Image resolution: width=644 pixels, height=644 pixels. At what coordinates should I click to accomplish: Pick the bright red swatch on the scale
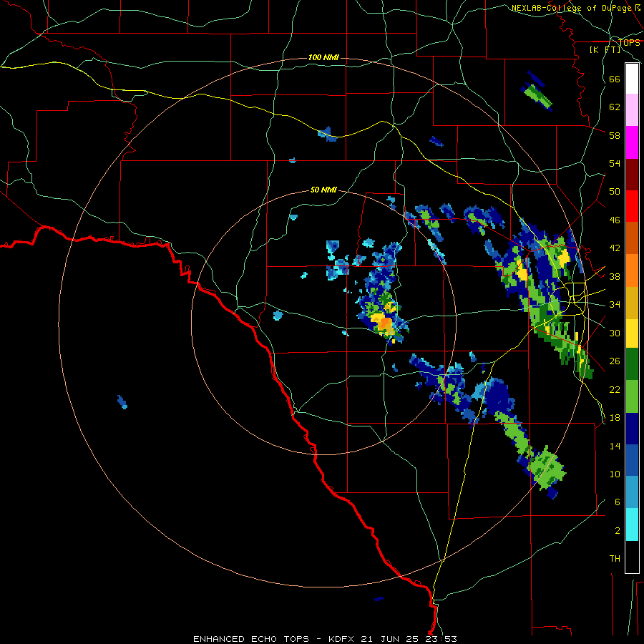[632, 206]
